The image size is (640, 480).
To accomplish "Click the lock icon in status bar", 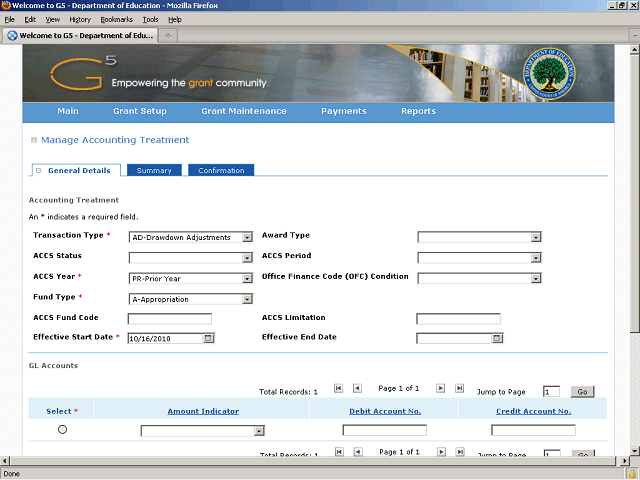I will [633, 474].
